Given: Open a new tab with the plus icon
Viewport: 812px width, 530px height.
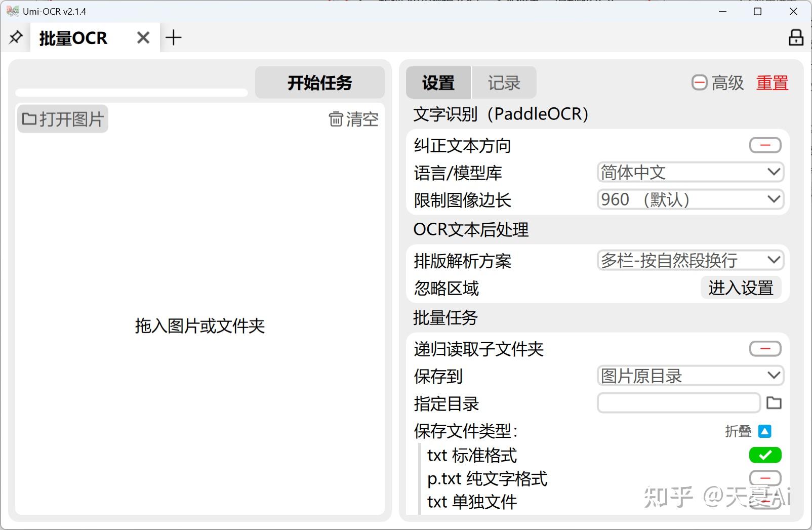Looking at the screenshot, I should pos(174,37).
